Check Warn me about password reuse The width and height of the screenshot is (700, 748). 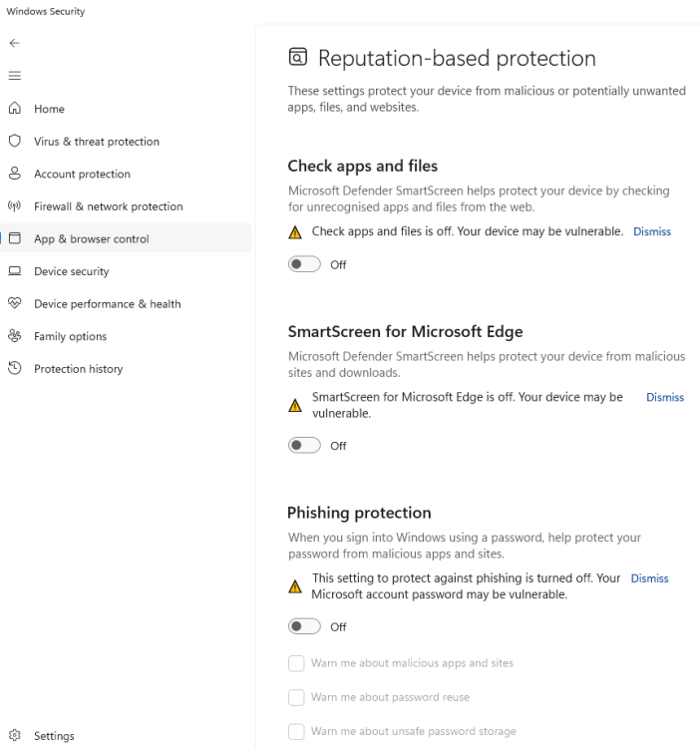(295, 697)
